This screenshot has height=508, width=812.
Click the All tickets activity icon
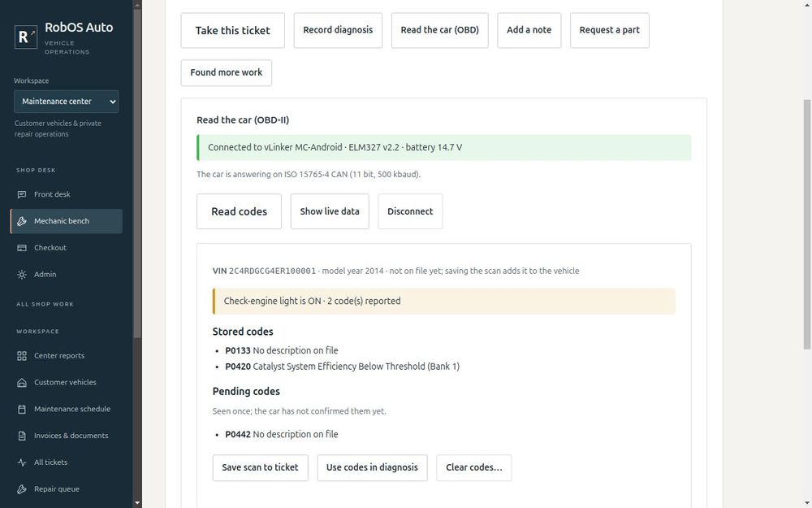(22, 462)
